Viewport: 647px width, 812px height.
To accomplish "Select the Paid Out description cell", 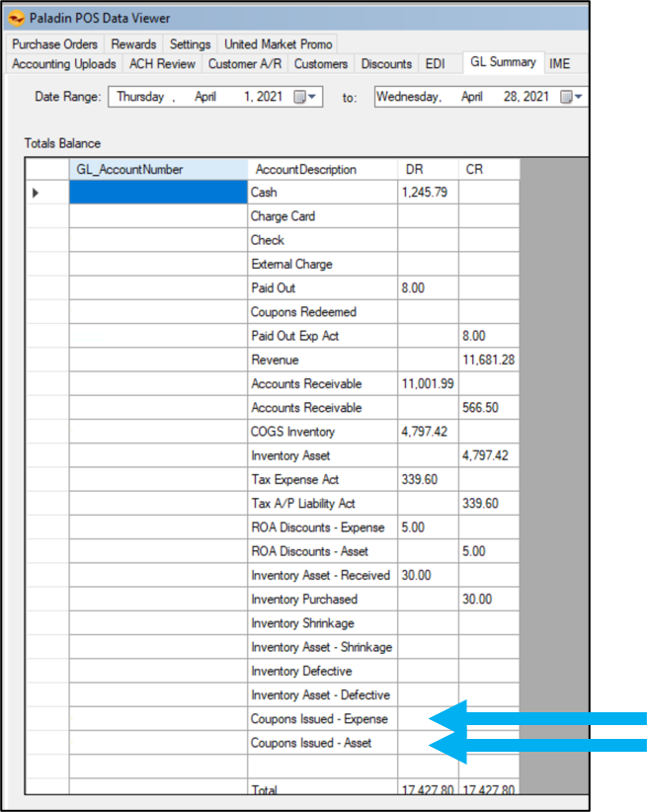I will [323, 287].
